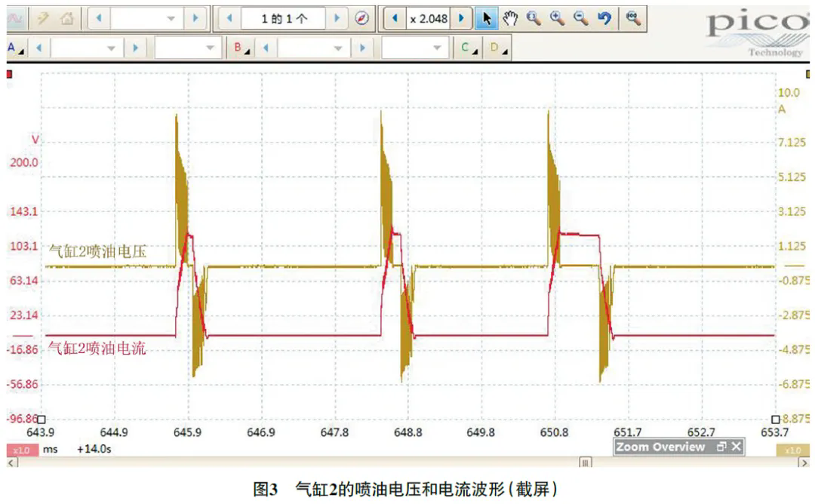
Task: Open the Channel B input range dropdown
Action: 313,48
